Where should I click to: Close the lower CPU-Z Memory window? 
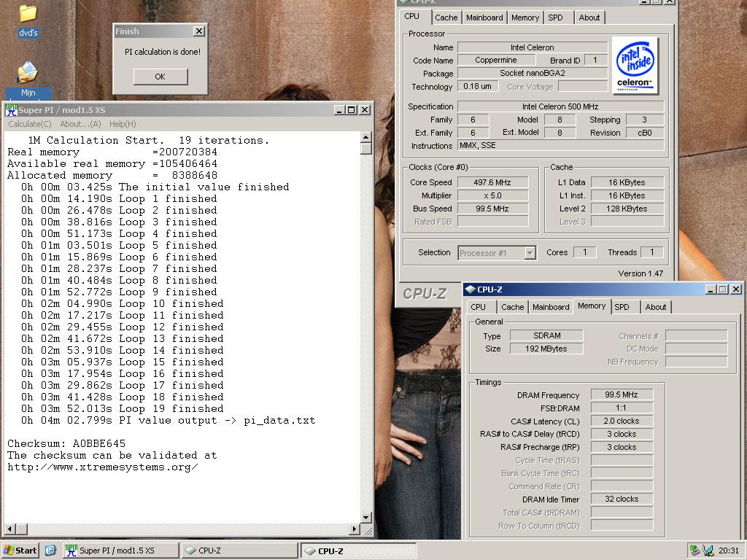click(x=736, y=289)
